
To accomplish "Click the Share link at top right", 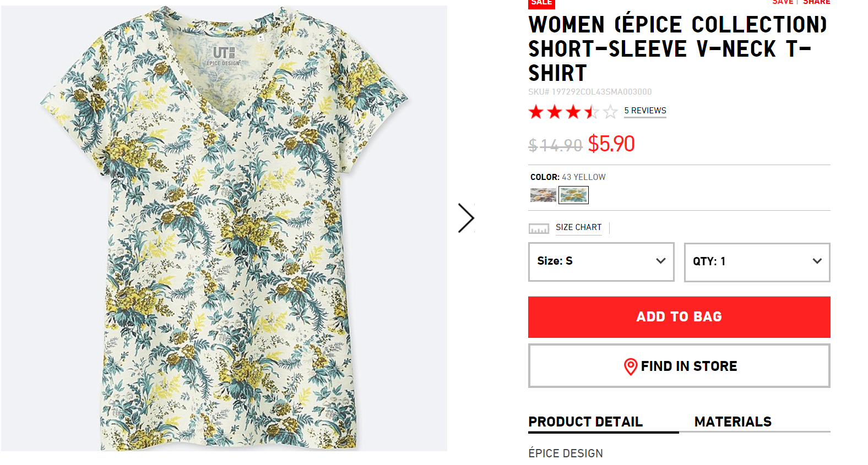I will [816, 3].
